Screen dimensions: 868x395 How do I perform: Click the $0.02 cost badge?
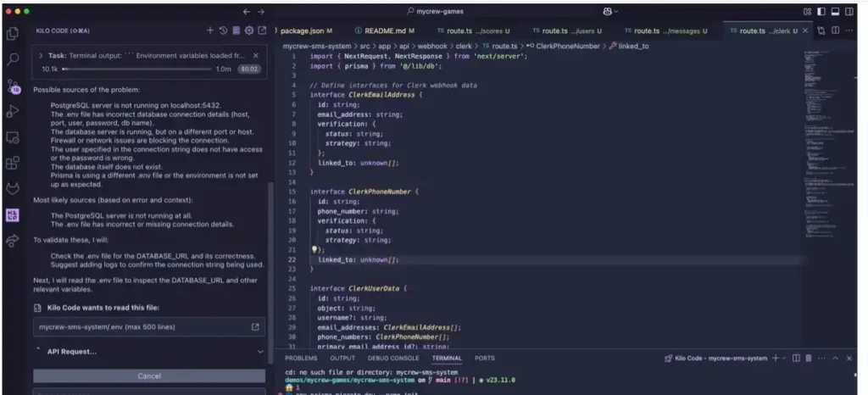tap(248, 70)
